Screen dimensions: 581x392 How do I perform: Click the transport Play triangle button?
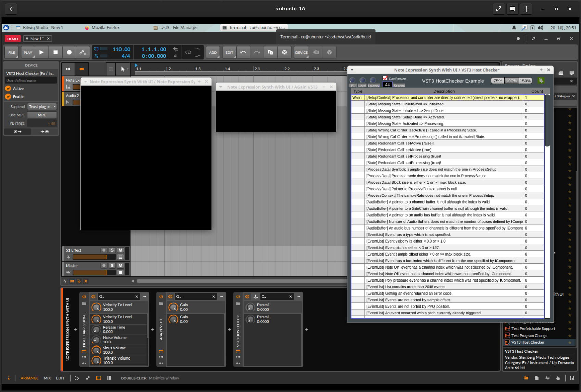pyautogui.click(x=41, y=52)
